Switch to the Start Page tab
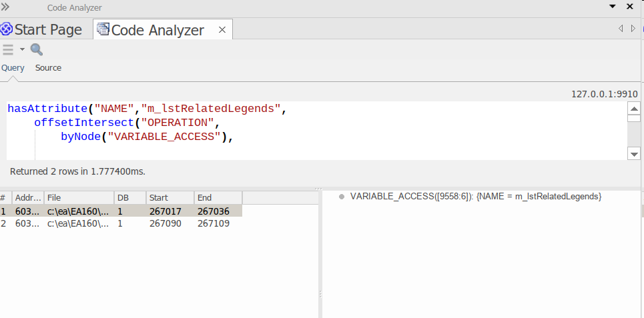 48,29
